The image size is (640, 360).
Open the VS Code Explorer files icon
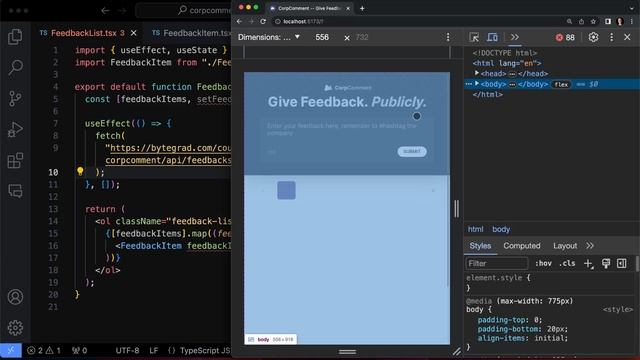pos(15,37)
